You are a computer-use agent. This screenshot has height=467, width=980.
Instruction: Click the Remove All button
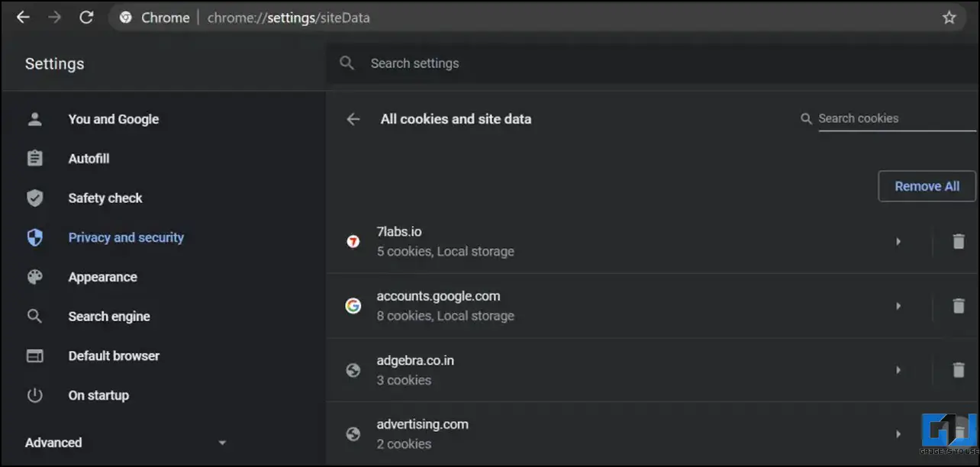coord(927,186)
